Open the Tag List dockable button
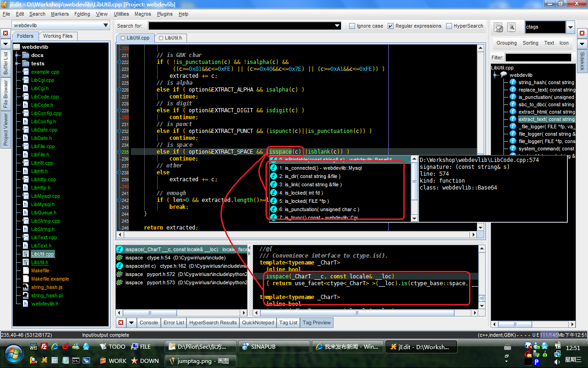The height and width of the screenshot is (368, 588). (288, 322)
